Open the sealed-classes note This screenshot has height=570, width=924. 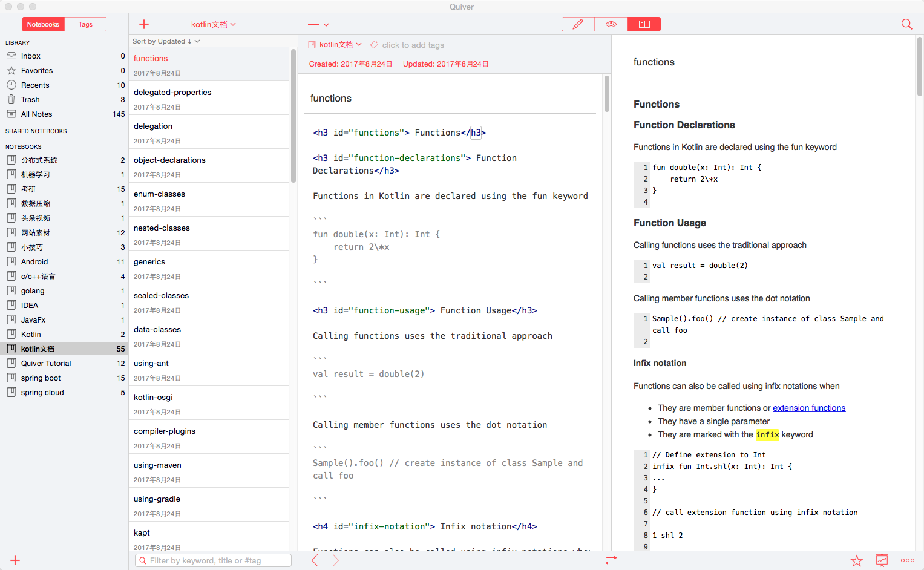pyautogui.click(x=209, y=301)
